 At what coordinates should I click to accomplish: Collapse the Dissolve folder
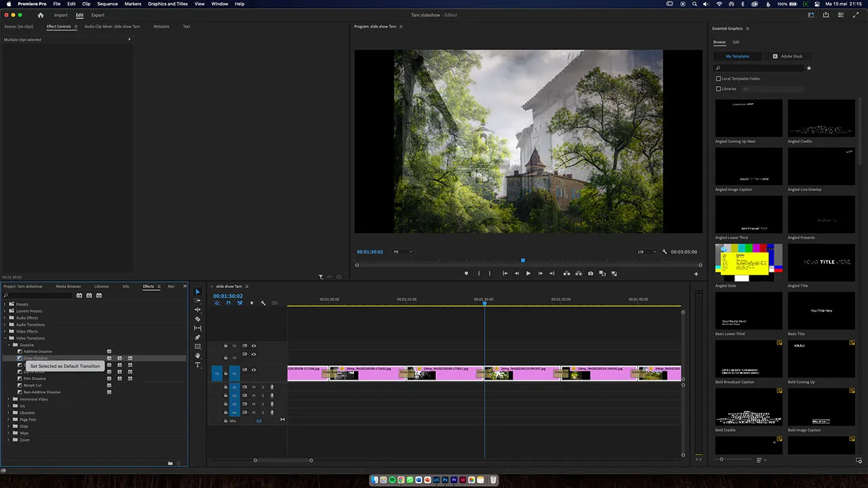(x=9, y=345)
